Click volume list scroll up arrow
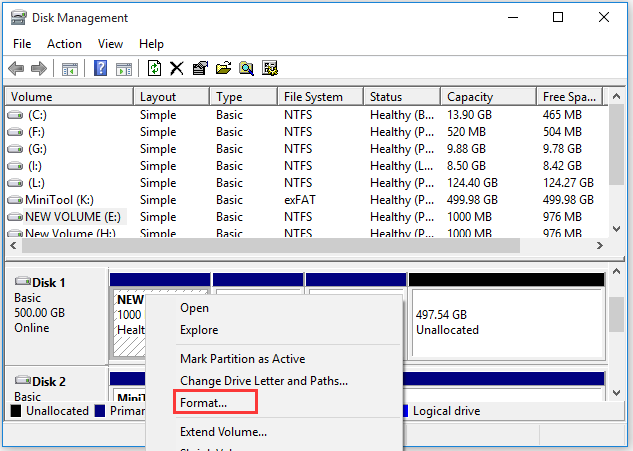633x451 pixels. [616, 96]
